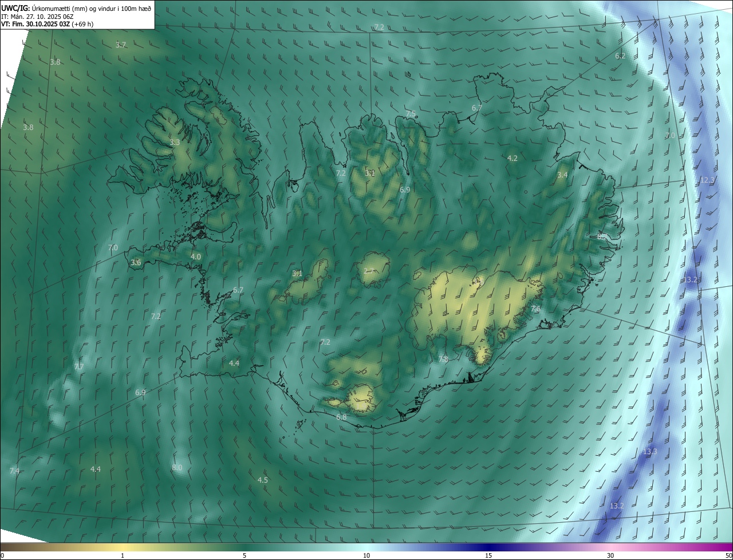Click the 8.0 value on the map

[177, 467]
